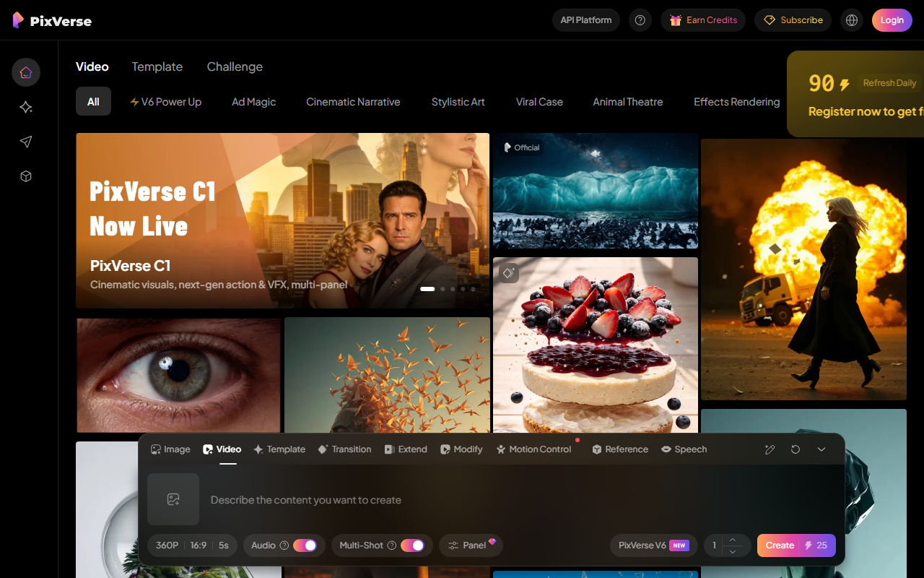Select the Animal Theatre category
924x578 pixels.
[628, 102]
